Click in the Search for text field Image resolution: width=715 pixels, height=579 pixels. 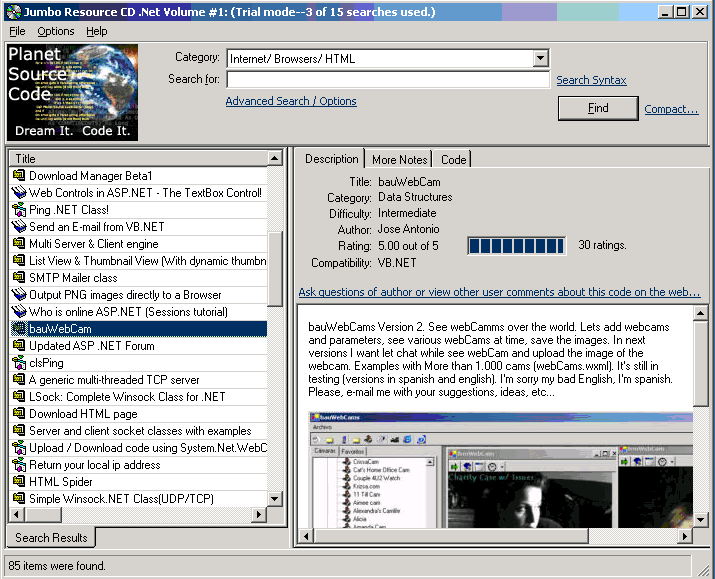(x=388, y=79)
